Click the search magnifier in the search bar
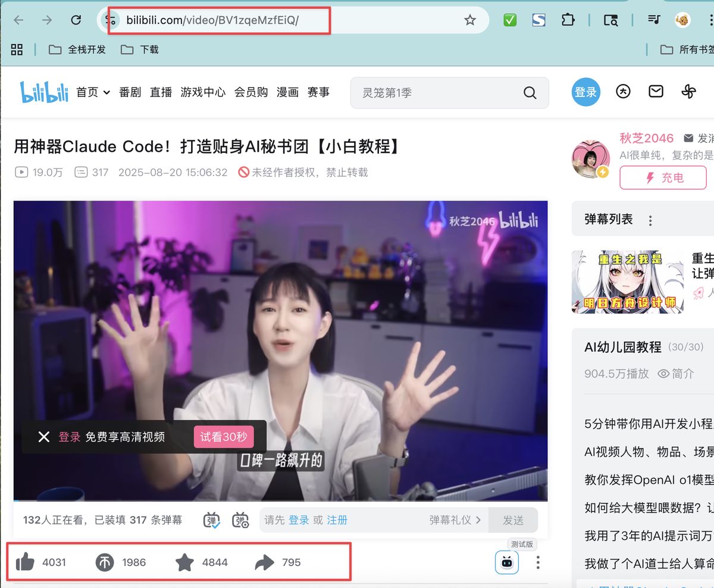Viewport: 714px width, 588px height. [529, 93]
